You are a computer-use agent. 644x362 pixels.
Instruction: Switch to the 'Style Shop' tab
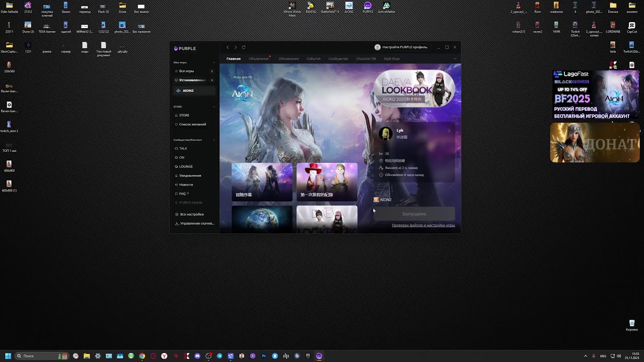391,59
